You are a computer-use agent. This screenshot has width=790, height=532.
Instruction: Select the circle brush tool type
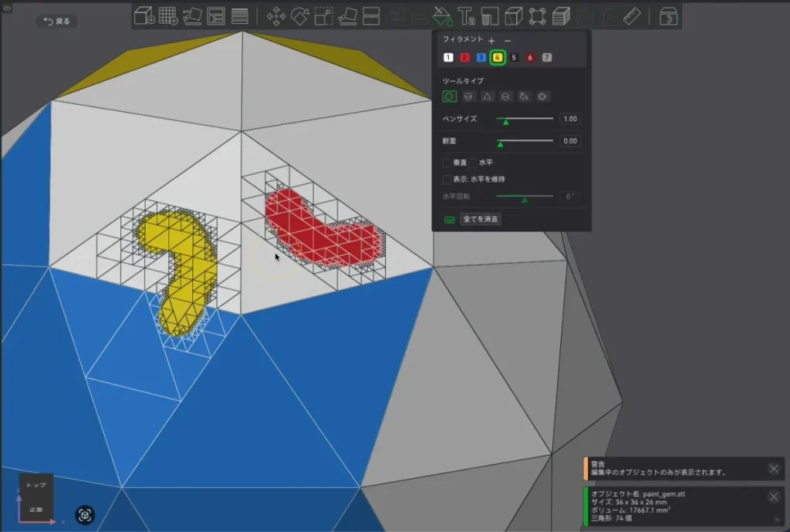(x=450, y=96)
